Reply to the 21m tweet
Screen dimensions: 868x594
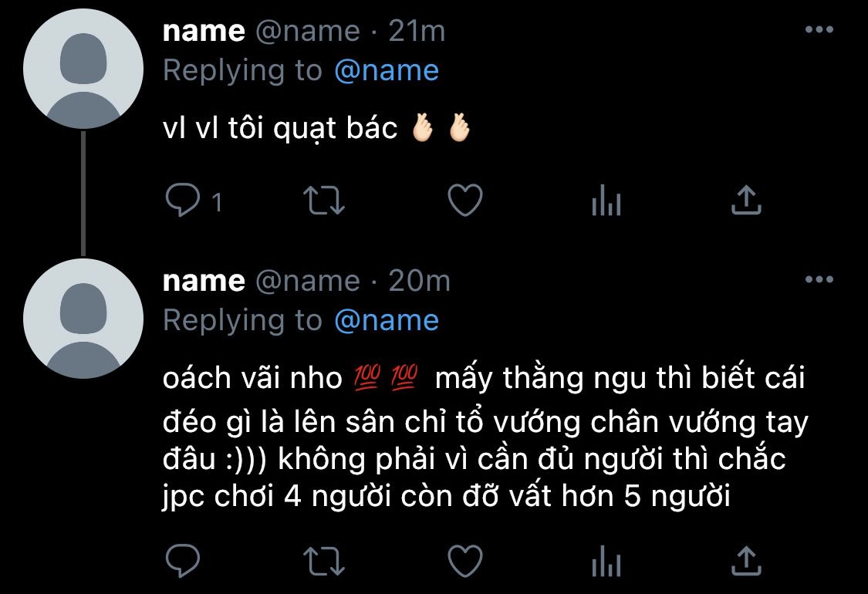(183, 200)
